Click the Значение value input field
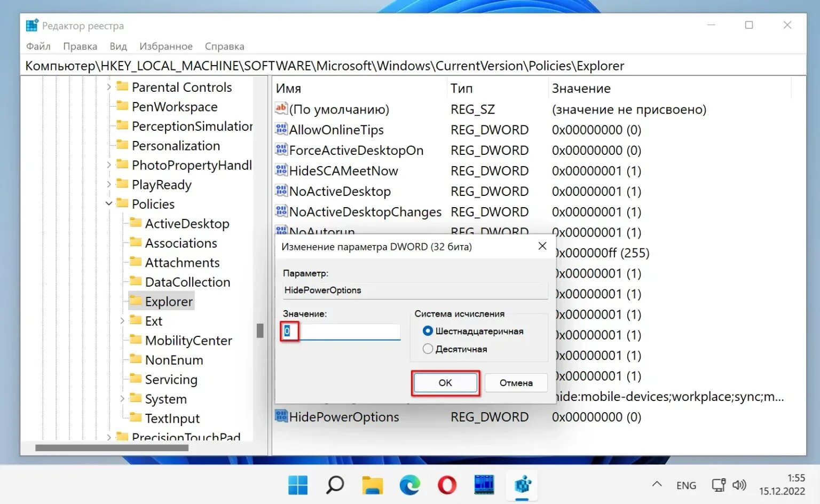820x504 pixels. 341,331
